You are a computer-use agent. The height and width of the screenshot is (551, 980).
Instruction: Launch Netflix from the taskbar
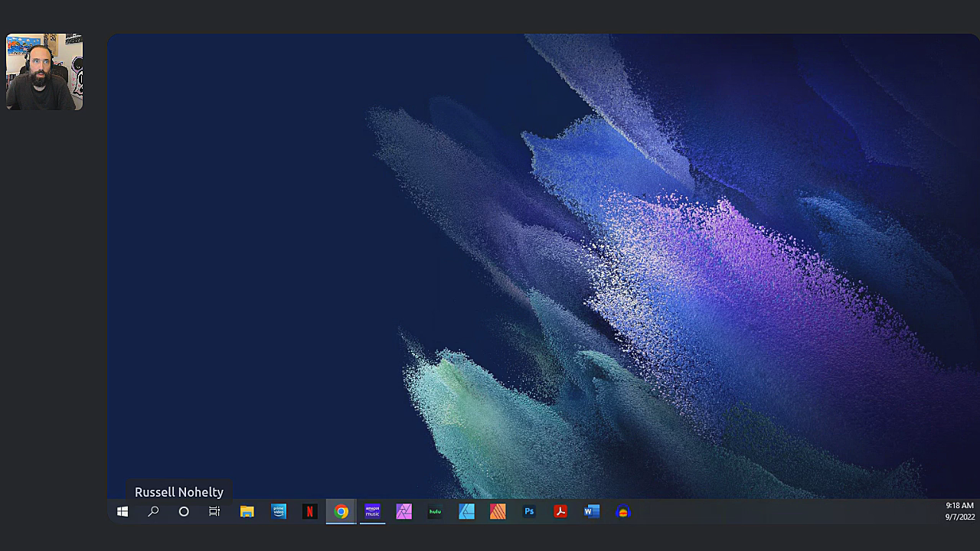click(310, 511)
